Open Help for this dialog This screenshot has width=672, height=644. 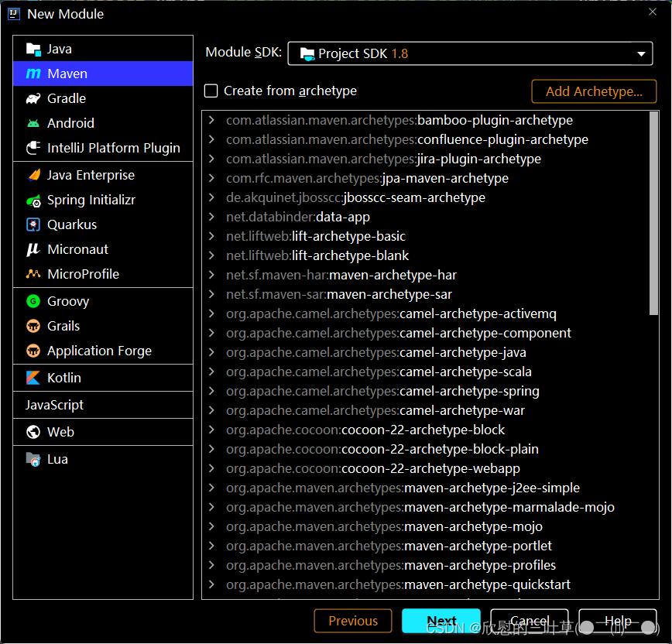point(618,621)
